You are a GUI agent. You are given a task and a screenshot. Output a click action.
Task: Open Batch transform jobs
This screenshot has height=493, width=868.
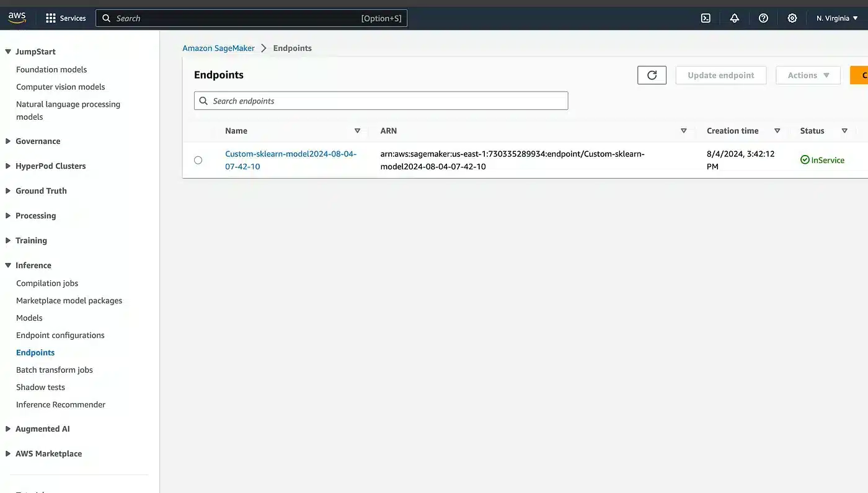pyautogui.click(x=55, y=370)
